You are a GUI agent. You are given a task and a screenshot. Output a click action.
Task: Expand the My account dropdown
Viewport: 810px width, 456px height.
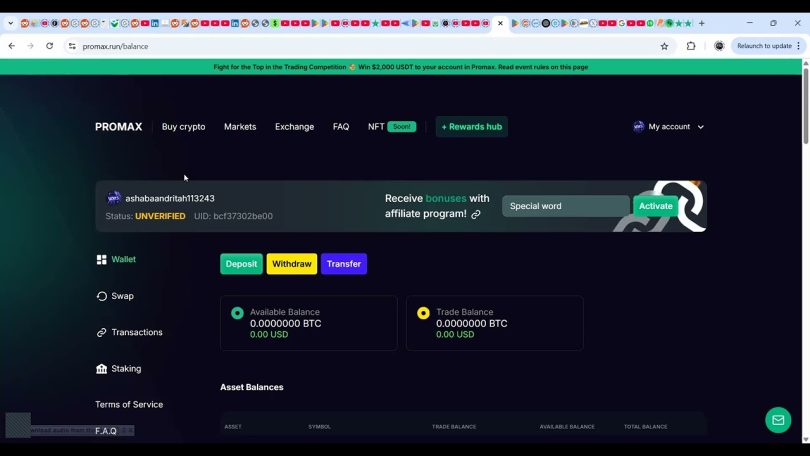(x=669, y=127)
